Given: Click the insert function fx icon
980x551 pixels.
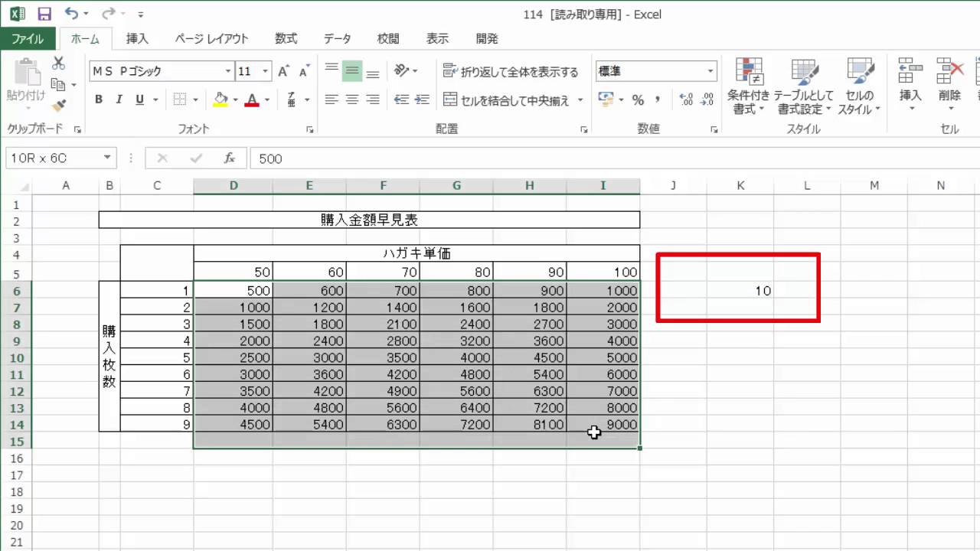Looking at the screenshot, I should 229,158.
